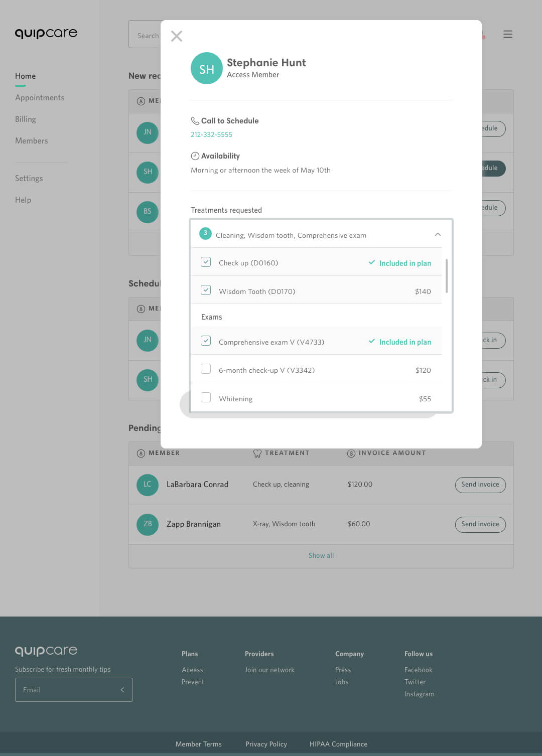
Task: Call phone number 212-332-5555
Action: pos(211,134)
